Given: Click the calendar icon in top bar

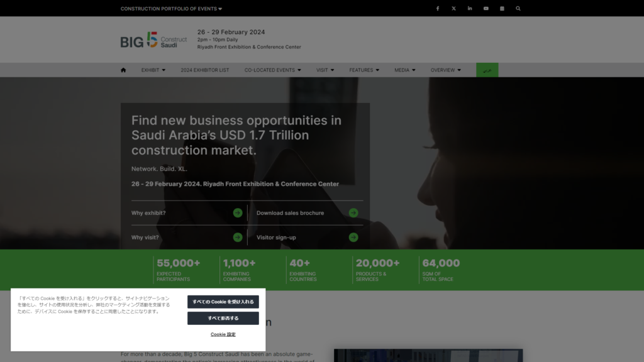Looking at the screenshot, I should pyautogui.click(x=502, y=8).
